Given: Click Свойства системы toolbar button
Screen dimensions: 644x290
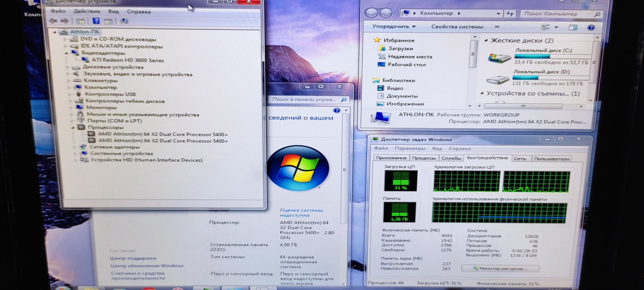Looking at the screenshot, I should point(457,27).
